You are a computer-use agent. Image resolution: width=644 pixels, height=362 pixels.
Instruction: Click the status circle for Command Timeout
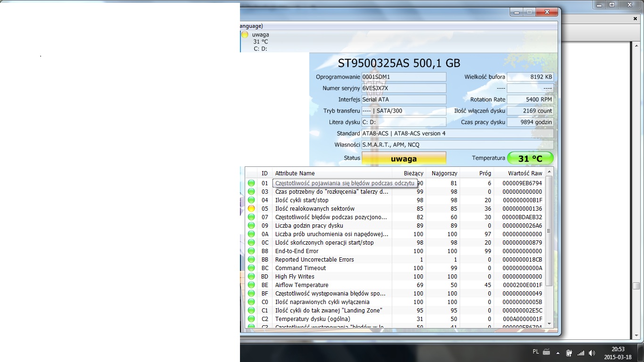[251, 268]
